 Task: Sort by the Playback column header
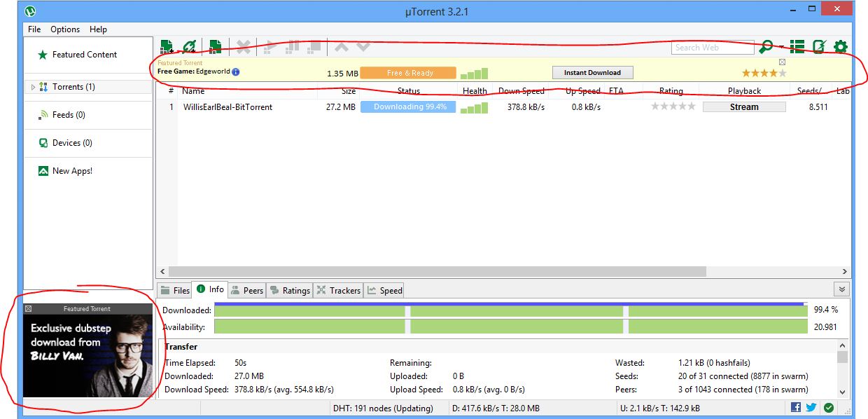tap(744, 91)
